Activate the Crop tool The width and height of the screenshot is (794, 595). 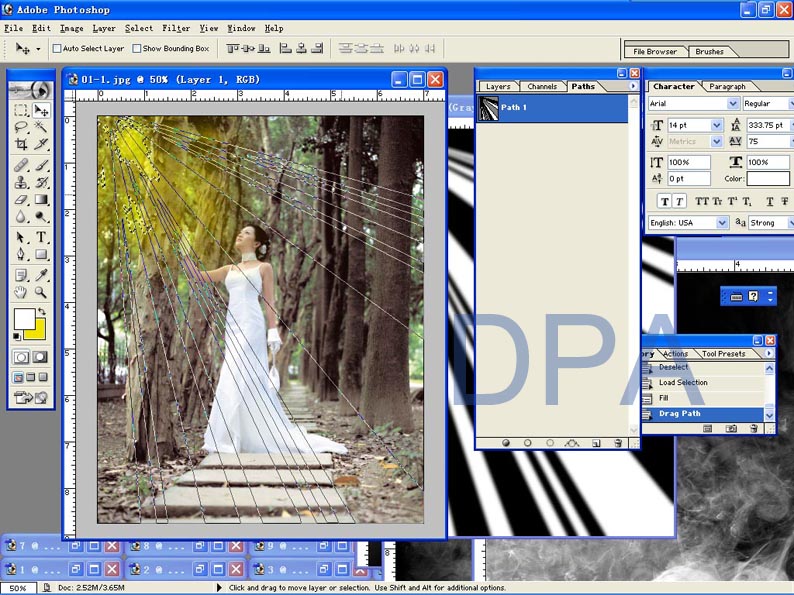pos(21,144)
